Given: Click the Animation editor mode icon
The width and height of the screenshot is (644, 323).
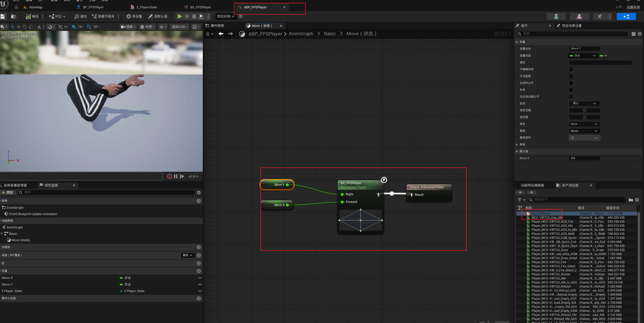Looking at the screenshot, I should point(599,17).
